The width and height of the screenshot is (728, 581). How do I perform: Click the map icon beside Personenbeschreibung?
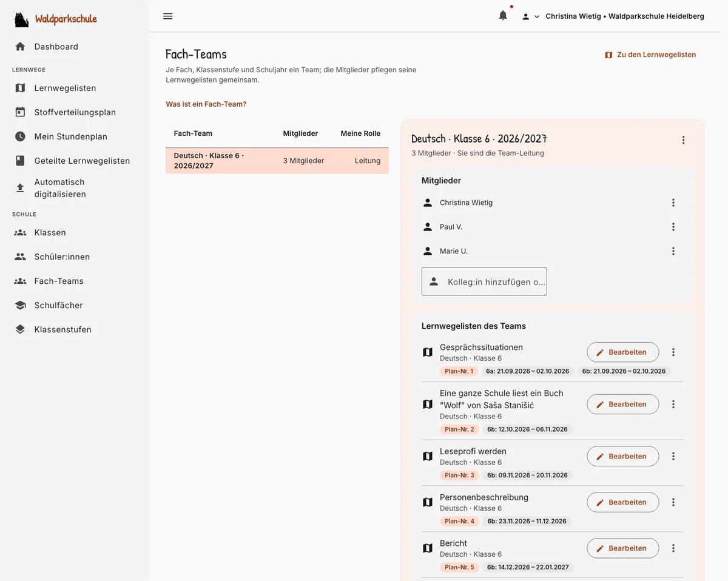[428, 503]
